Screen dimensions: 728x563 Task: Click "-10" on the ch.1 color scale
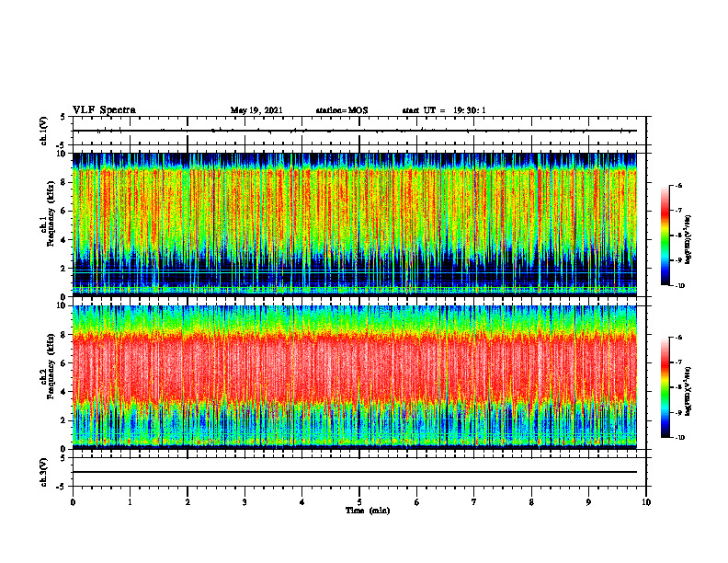[x=679, y=286]
